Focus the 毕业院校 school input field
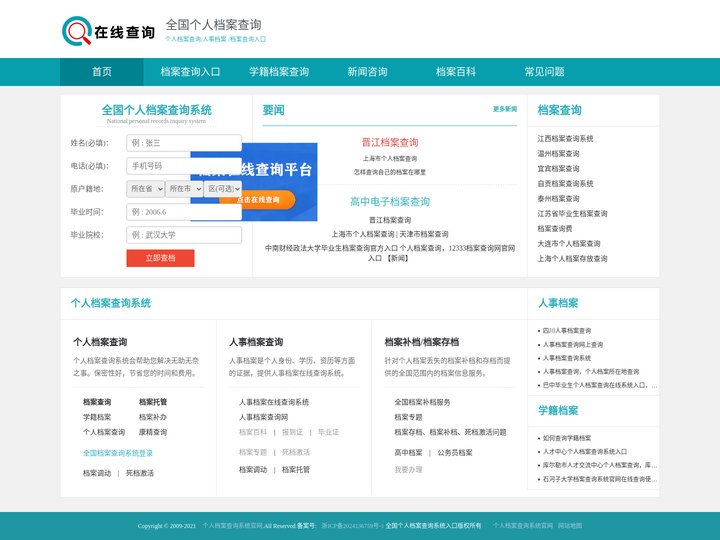720x540 pixels. [184, 235]
